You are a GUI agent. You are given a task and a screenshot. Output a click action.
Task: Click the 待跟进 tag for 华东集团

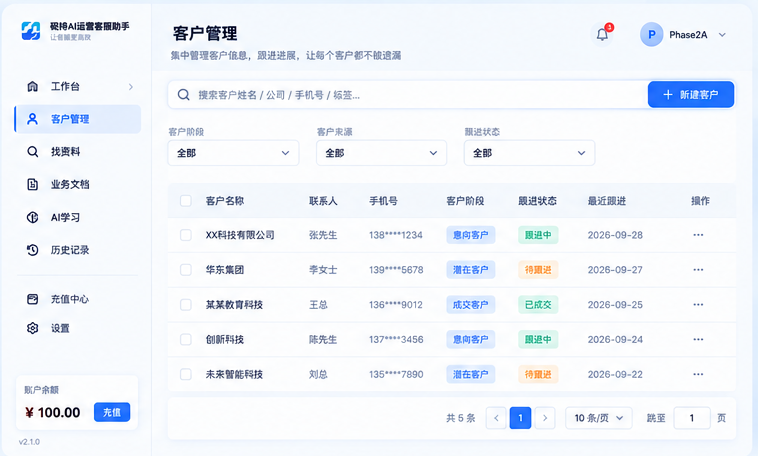coord(538,270)
